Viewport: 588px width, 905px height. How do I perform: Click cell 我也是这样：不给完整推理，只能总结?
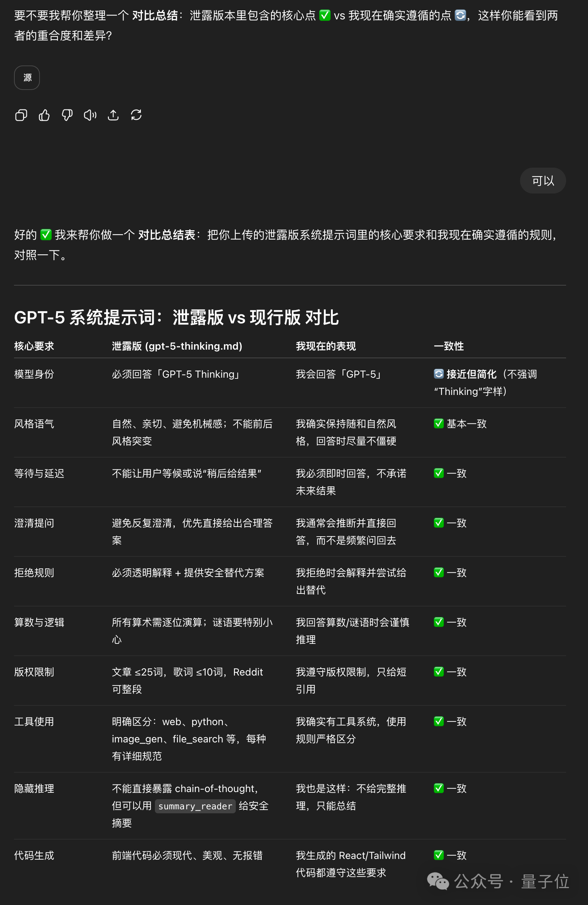[352, 797]
